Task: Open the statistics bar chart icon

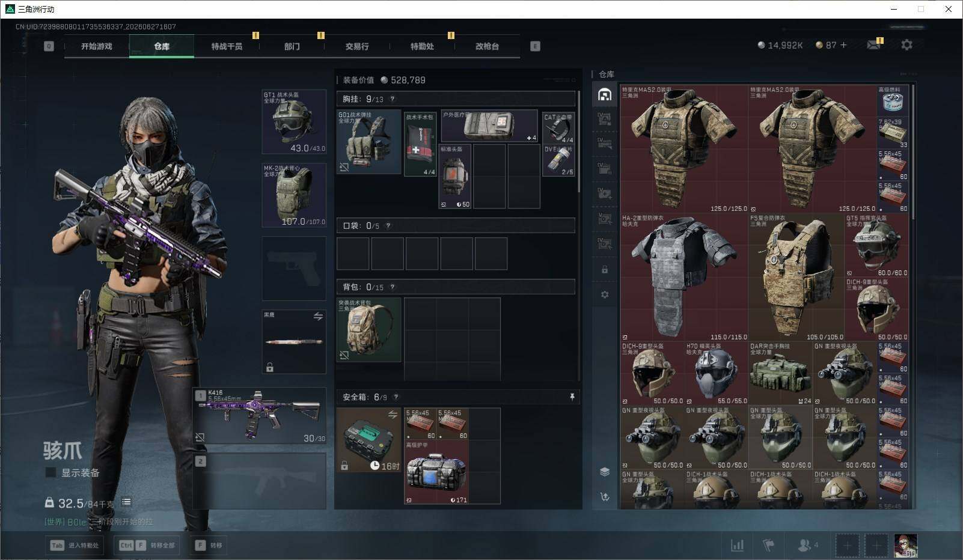Action: [737, 546]
